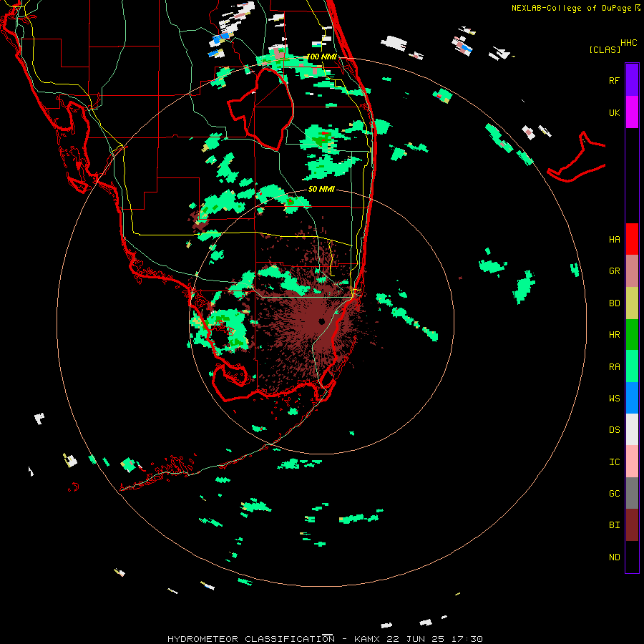Viewport: 644px width, 644px height.
Task: Click the '100 NMI' range ring label
Action: 321,57
